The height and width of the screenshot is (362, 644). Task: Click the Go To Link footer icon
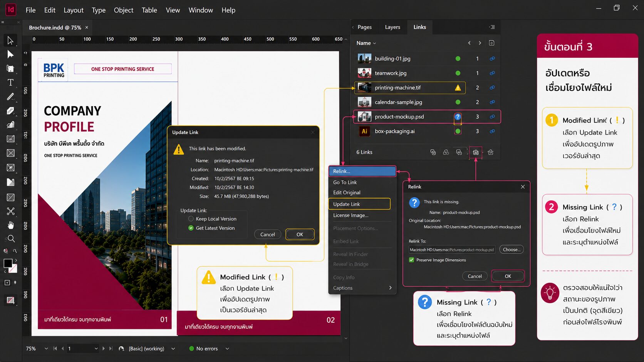459,152
